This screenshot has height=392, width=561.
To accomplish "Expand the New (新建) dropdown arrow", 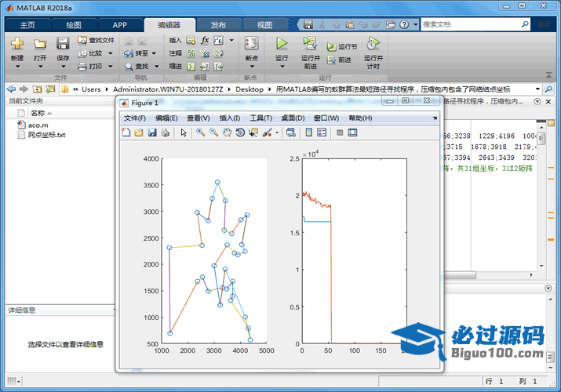I will click(17, 67).
